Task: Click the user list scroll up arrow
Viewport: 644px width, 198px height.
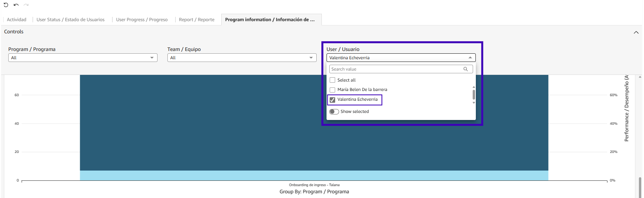Action: 474,87
